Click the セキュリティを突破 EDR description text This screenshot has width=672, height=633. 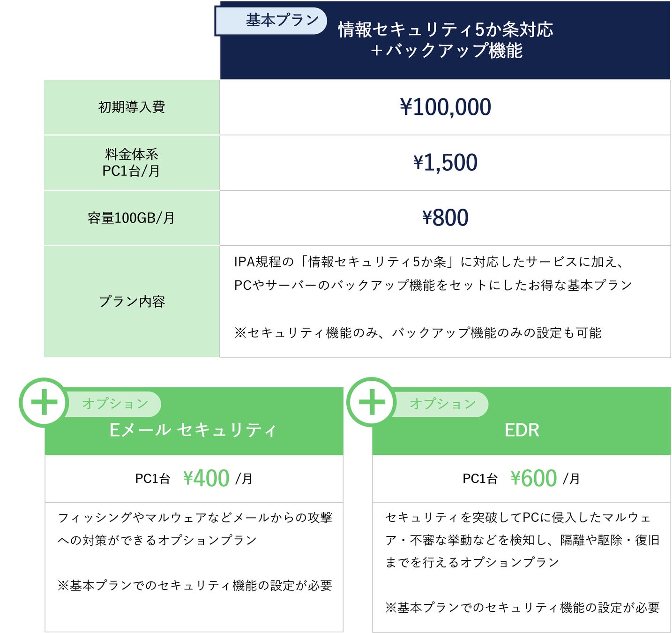click(x=522, y=540)
